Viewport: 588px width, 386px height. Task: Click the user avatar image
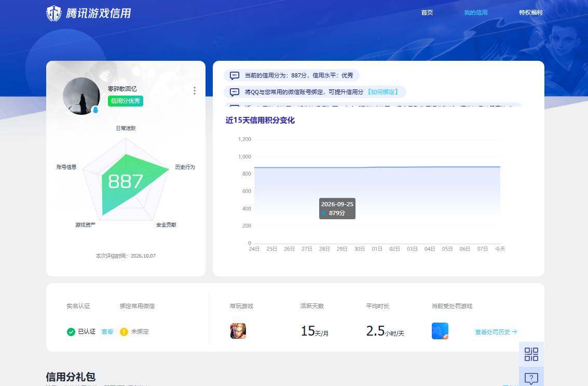(x=81, y=96)
